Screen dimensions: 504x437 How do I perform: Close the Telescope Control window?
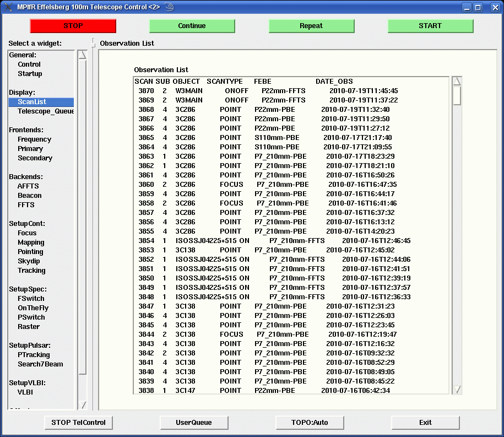495,7
